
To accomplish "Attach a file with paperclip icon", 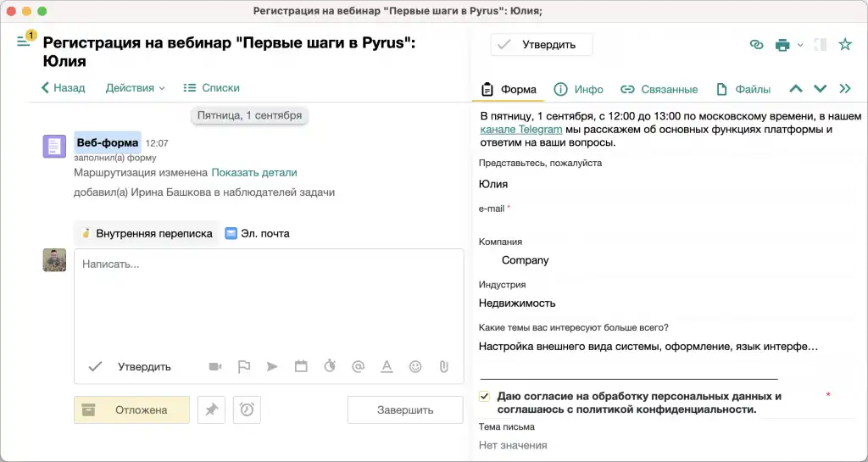I will click(x=443, y=366).
